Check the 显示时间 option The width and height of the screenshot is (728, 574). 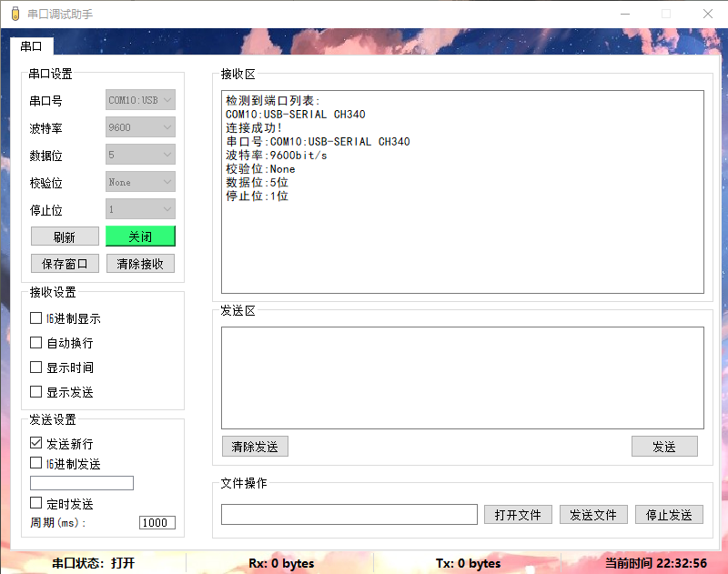pyautogui.click(x=35, y=367)
